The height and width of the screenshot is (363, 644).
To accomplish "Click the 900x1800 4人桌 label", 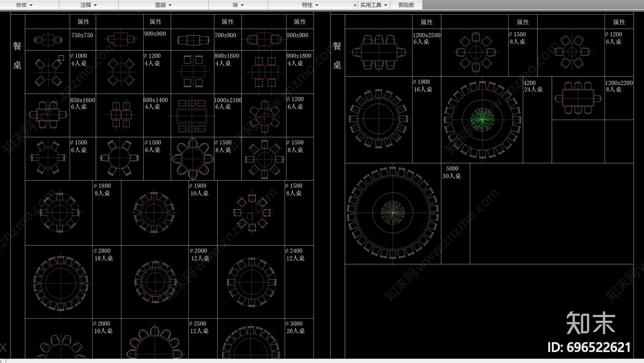I will (x=299, y=60).
